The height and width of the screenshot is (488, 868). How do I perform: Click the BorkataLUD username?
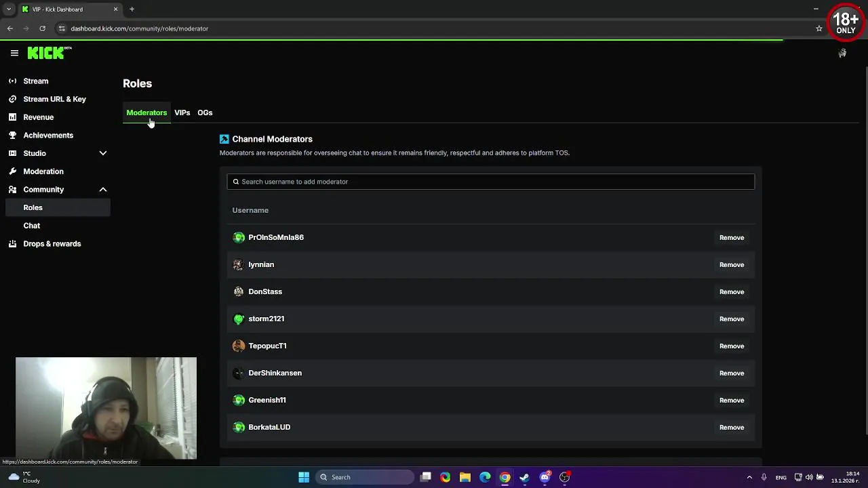(x=269, y=427)
